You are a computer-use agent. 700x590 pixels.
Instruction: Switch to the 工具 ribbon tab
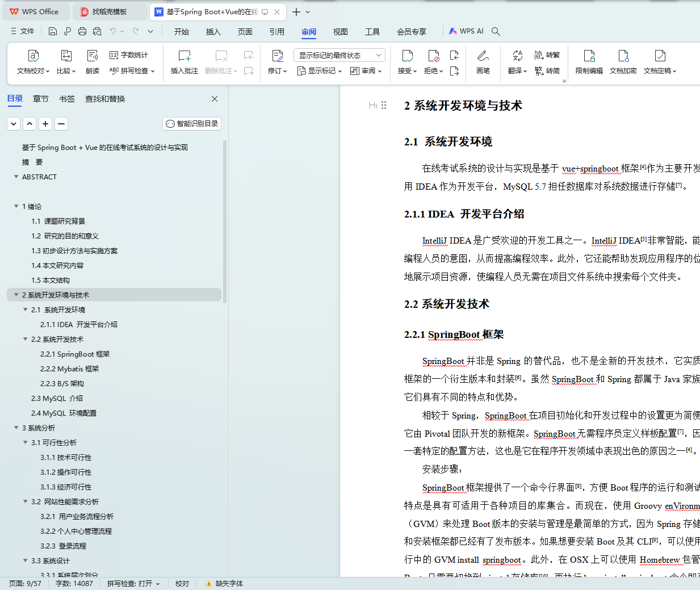coord(372,32)
